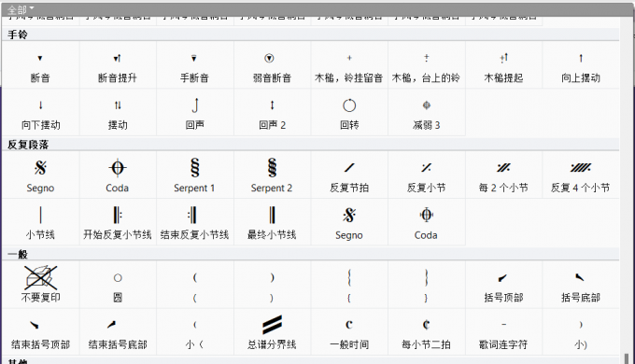Select the first Coda symbol
Image resolution: width=635 pixels, height=364 pixels.
[x=118, y=175]
